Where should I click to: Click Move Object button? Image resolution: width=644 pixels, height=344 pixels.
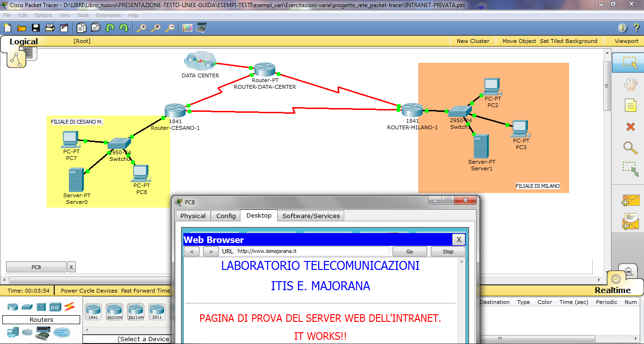pos(519,41)
